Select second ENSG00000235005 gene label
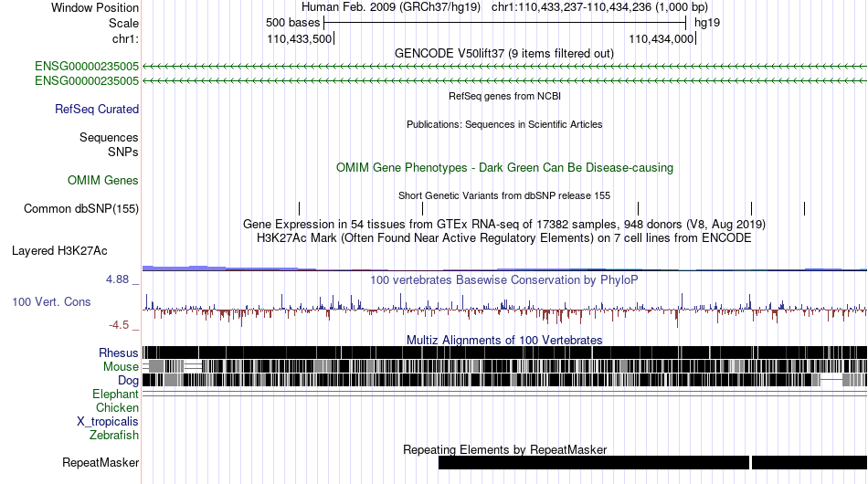Screen dimensions: 868x484 point(87,80)
